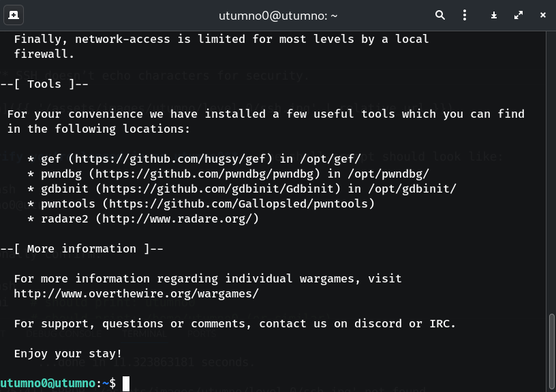Click the terminal cursor at the prompt
Screen dimensions: 556x392
126,384
